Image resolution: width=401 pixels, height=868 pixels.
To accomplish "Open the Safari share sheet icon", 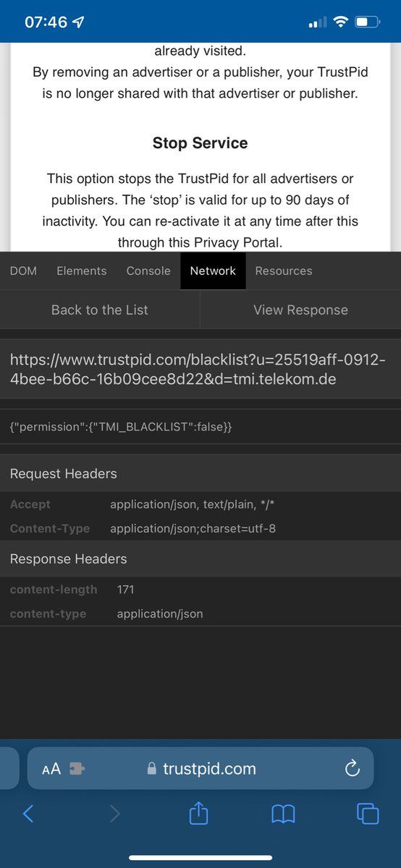I will tap(198, 813).
